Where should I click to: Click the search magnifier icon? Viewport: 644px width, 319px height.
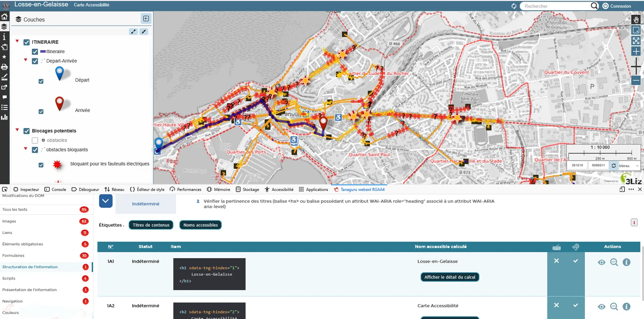pos(594,6)
